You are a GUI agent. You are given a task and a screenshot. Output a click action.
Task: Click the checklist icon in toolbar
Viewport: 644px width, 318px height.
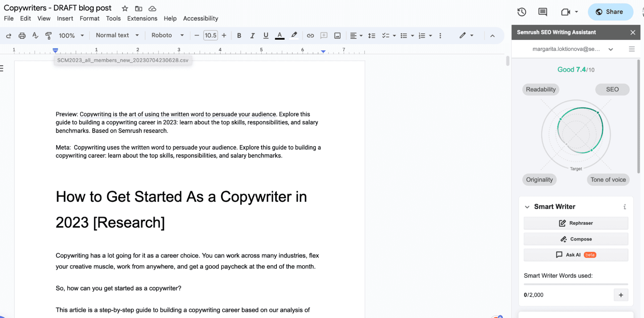point(386,36)
